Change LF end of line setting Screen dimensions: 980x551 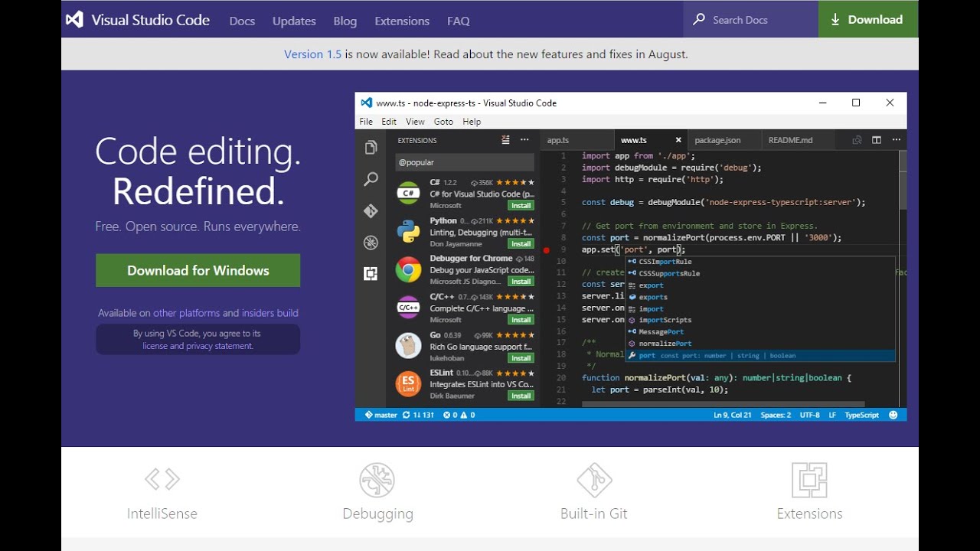832,415
